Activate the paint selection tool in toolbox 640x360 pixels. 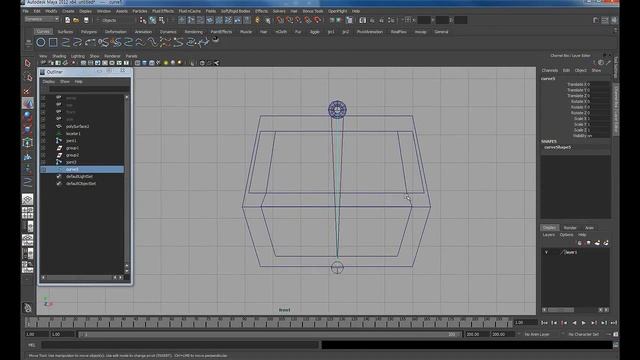tap(28, 90)
